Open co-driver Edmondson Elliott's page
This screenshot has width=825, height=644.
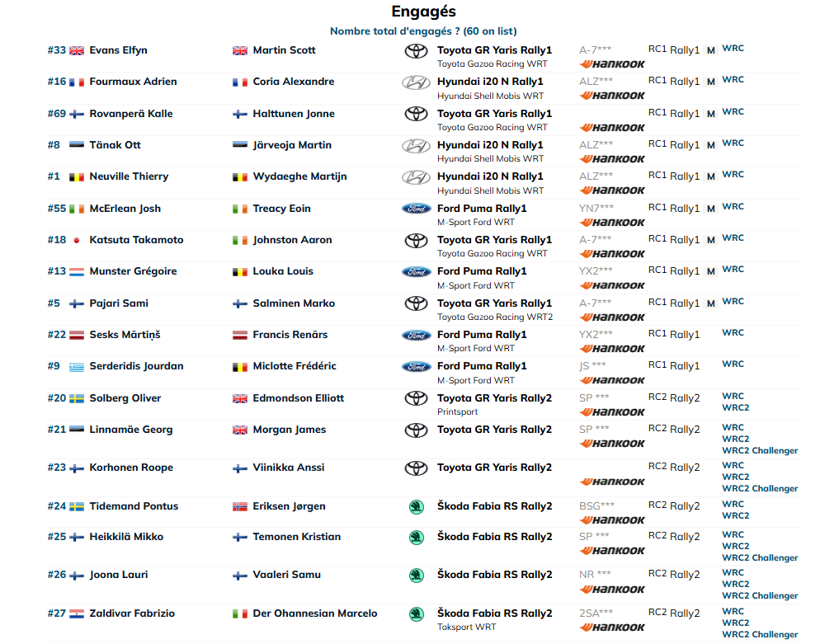[299, 398]
